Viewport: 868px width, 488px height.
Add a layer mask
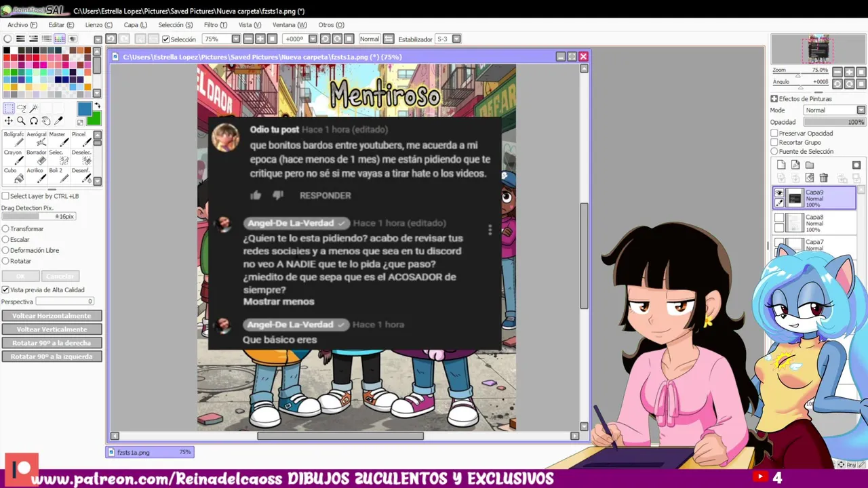(856, 165)
